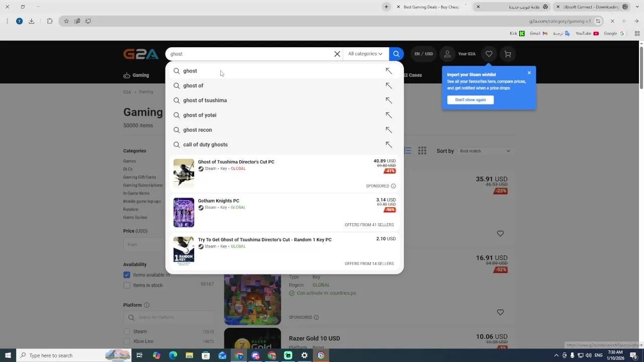This screenshot has width=644, height=362.
Task: Click arrow beside 'ghost of tsushima' suggestion
Action: click(x=388, y=100)
